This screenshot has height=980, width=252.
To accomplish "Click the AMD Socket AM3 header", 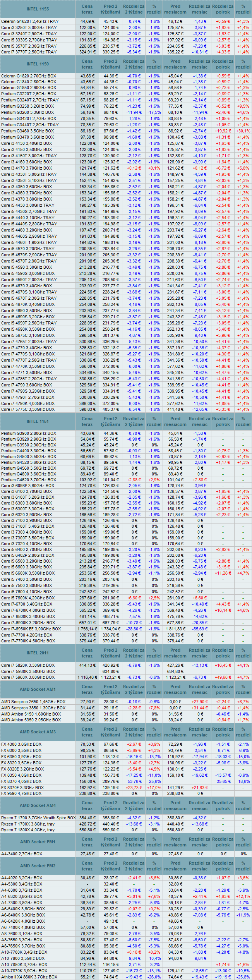I will 38,732.
